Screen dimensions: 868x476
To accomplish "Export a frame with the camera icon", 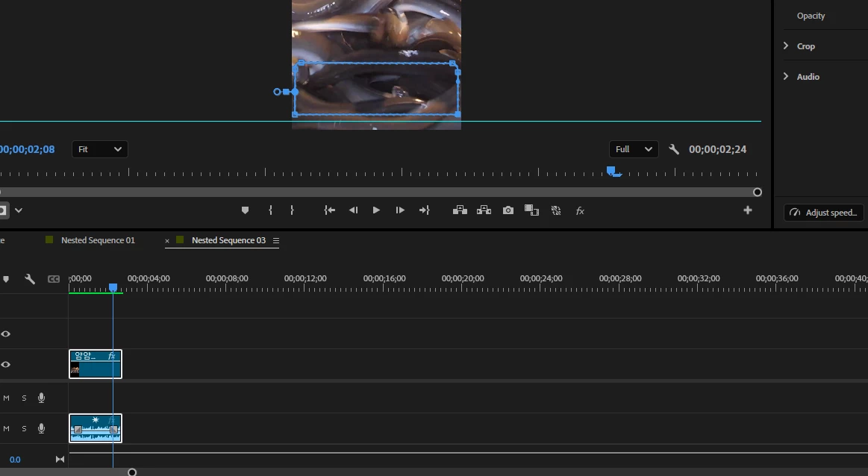I will pos(508,210).
